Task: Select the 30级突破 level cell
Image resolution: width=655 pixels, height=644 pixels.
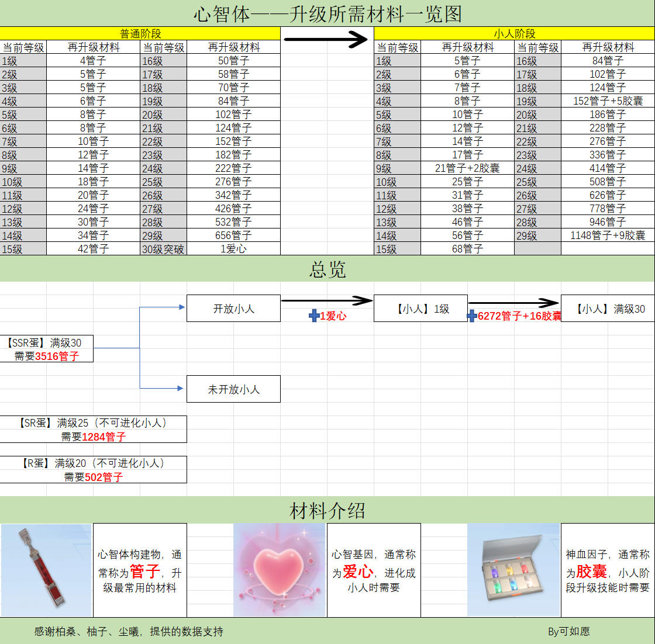Action: pos(163,249)
